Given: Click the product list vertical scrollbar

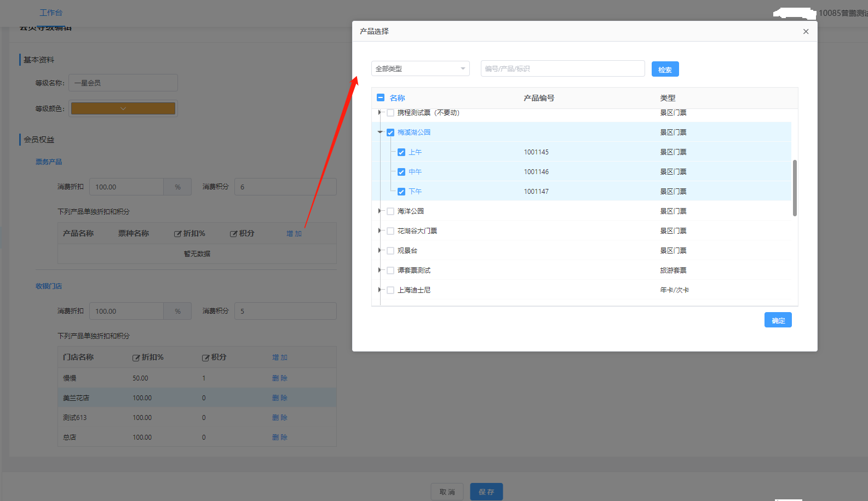Looking at the screenshot, I should point(795,188).
